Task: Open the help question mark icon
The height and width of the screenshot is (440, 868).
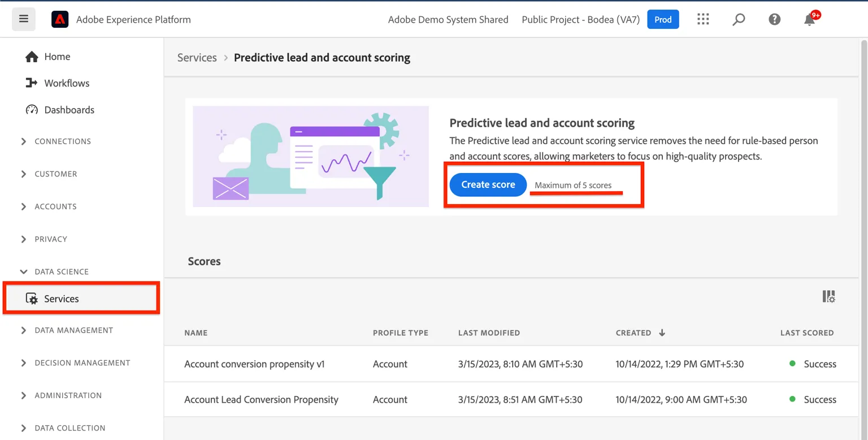Action: click(775, 19)
